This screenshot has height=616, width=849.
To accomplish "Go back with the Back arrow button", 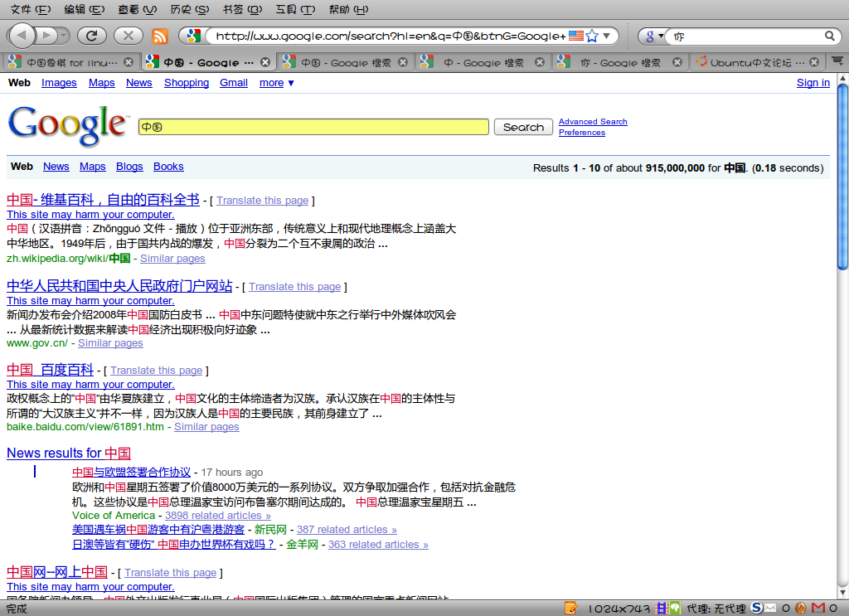I will point(21,36).
